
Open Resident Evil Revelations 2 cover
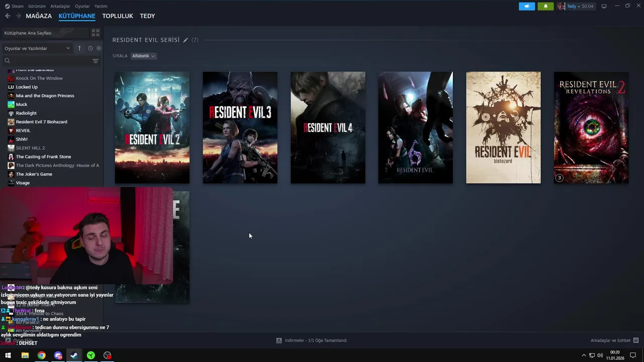[x=591, y=128]
